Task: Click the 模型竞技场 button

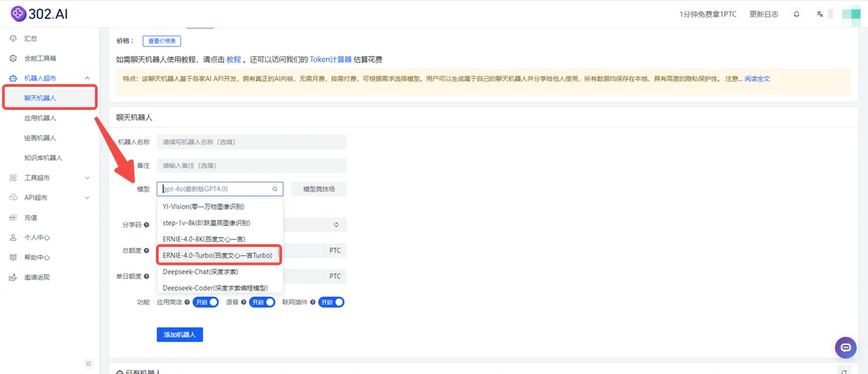Action: 319,189
